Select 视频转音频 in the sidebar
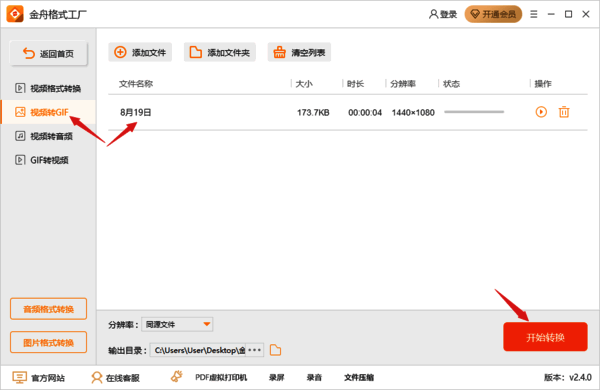This screenshot has width=600, height=390. click(x=48, y=136)
